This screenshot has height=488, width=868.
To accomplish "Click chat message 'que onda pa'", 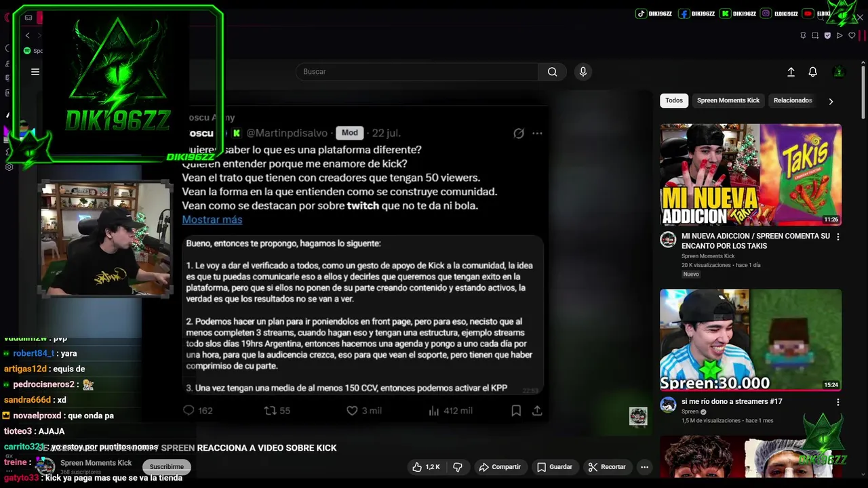I will 90,415.
